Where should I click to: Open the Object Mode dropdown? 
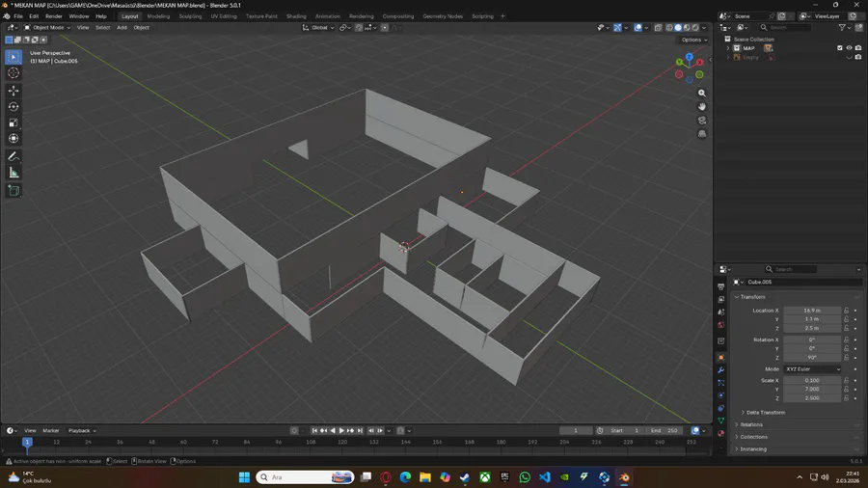(x=47, y=27)
